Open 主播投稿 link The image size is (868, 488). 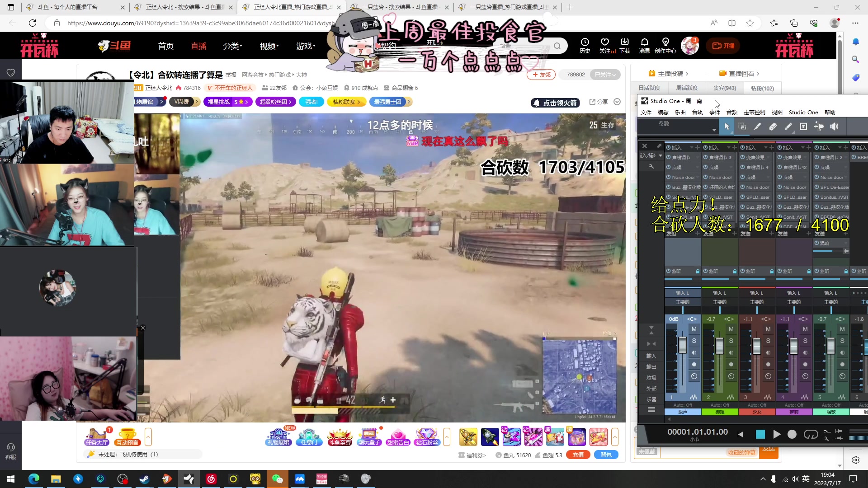(x=668, y=74)
